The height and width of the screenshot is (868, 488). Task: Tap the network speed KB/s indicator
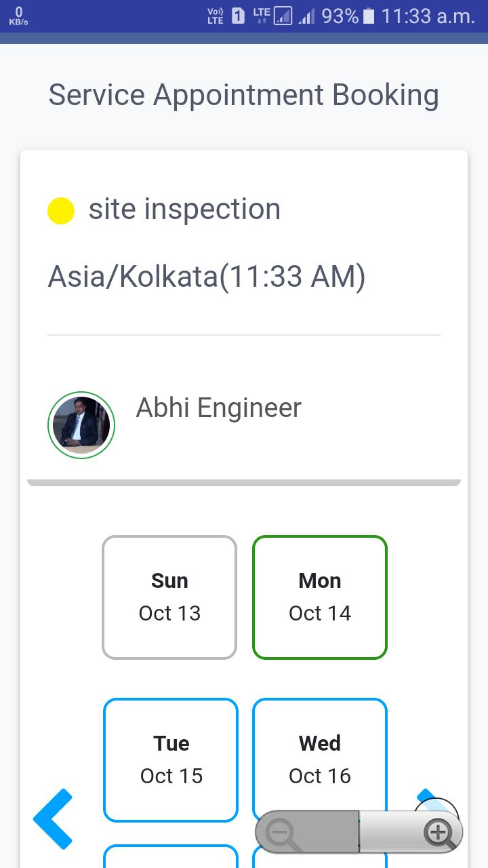tap(18, 16)
